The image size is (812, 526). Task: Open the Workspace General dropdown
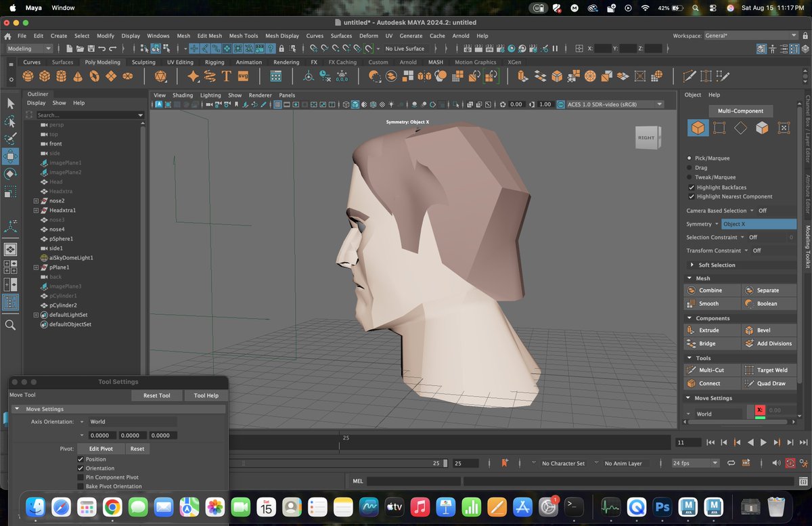(751, 35)
